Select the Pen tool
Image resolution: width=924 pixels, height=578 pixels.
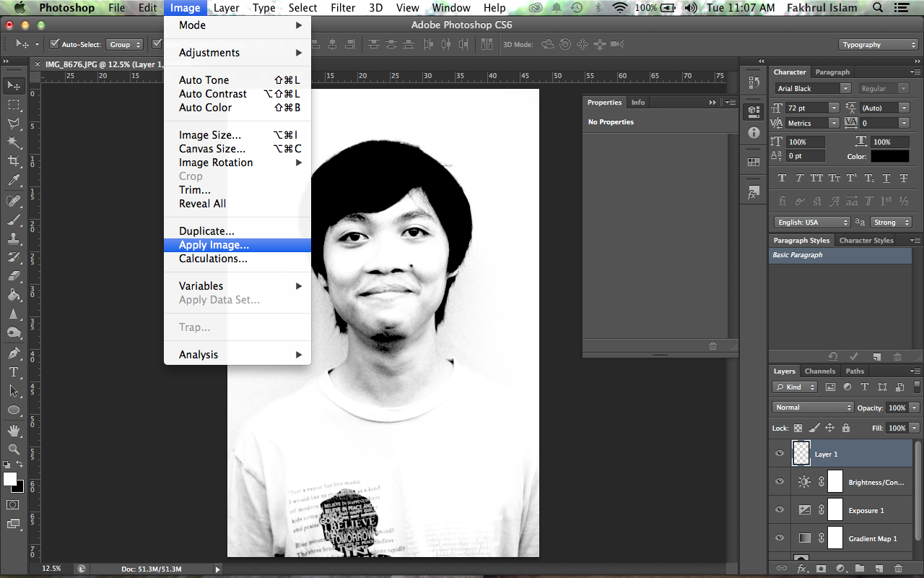tap(14, 353)
